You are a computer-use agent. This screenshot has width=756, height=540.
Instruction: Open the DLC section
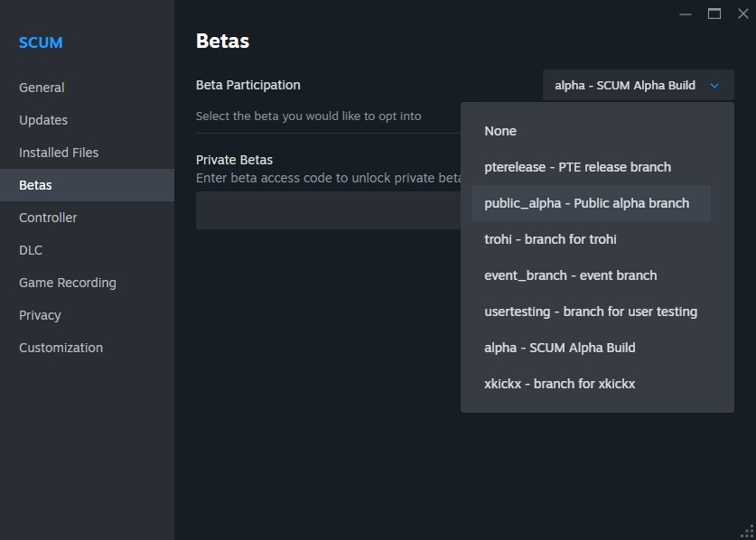point(31,250)
